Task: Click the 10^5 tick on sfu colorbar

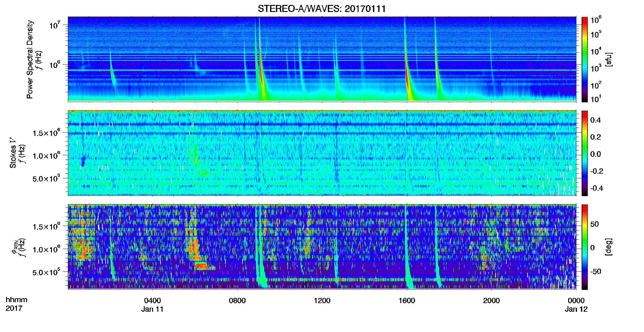Action: 596,34
